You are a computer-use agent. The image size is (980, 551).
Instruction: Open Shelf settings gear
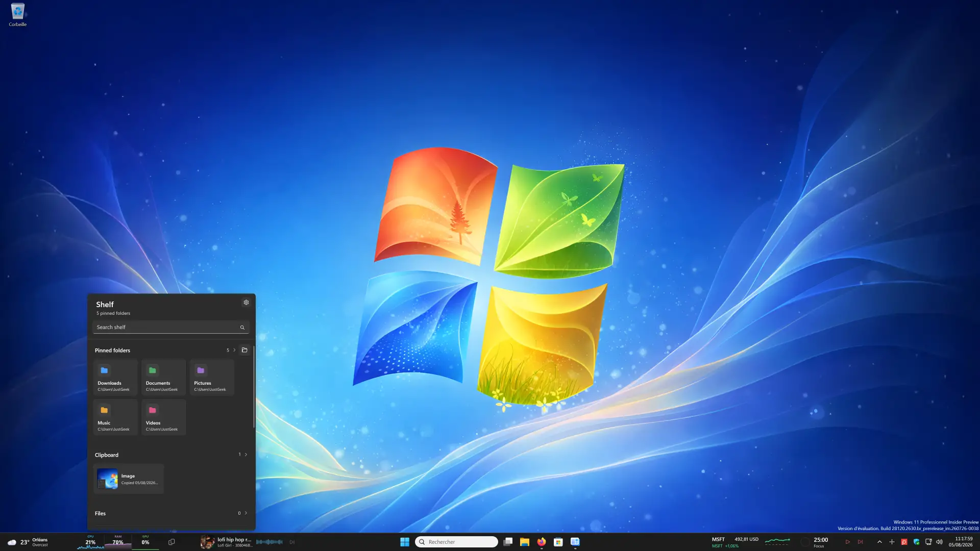[246, 303]
